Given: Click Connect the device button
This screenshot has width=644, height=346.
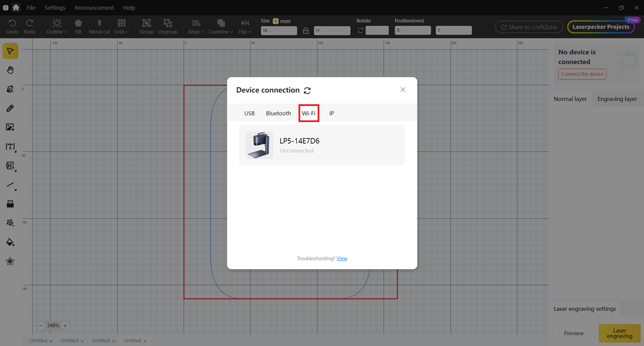Looking at the screenshot, I should click(582, 74).
